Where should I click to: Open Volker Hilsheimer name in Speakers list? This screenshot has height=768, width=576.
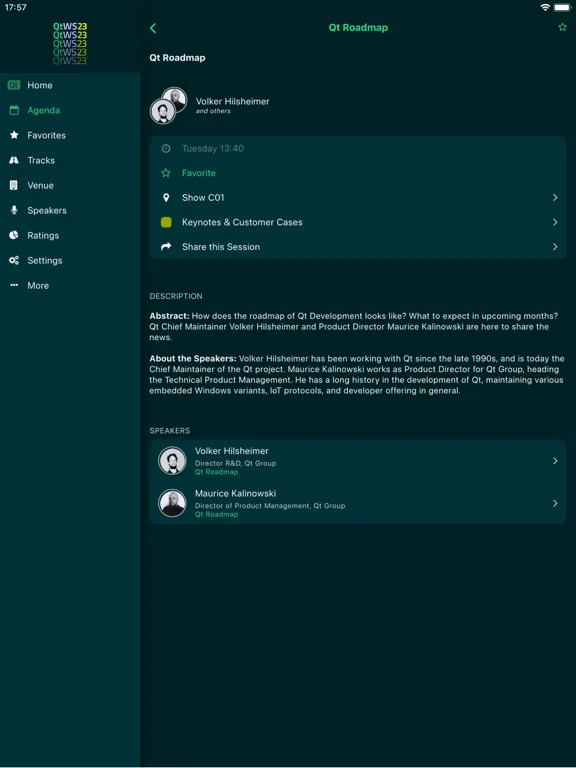pyautogui.click(x=232, y=451)
